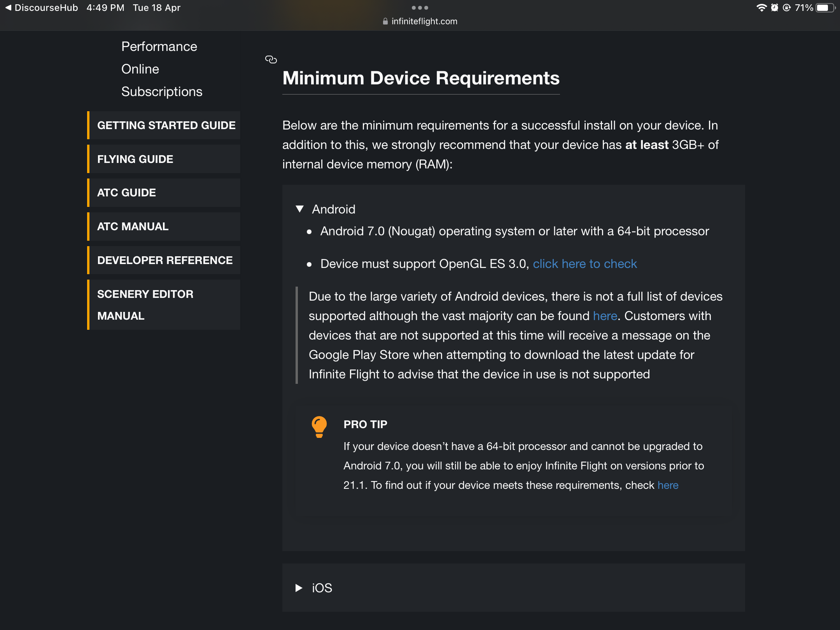Tap the battery indicator icon

(x=825, y=8)
